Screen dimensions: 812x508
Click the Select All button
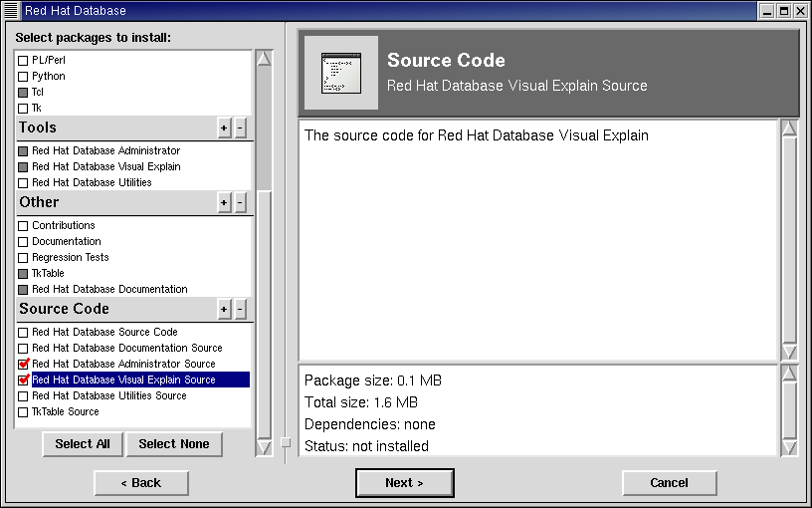[x=83, y=444]
